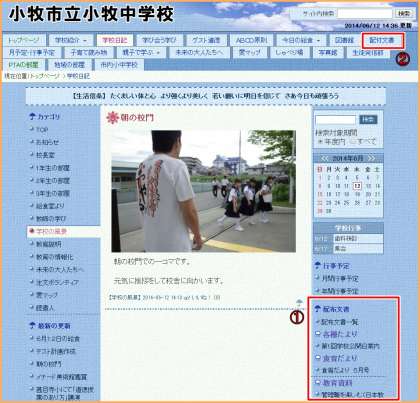The image size is (420, 403).
Task: Open the 校長室 category
Action: coord(45,155)
